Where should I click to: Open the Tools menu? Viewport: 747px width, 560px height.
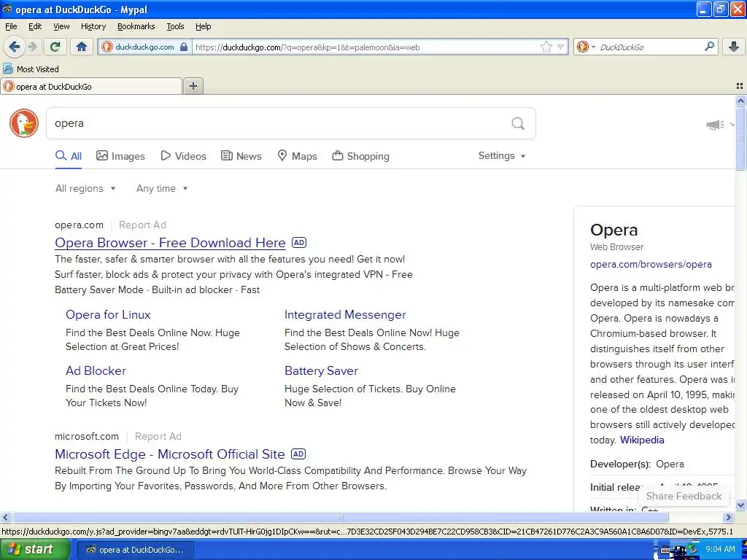pos(175,26)
